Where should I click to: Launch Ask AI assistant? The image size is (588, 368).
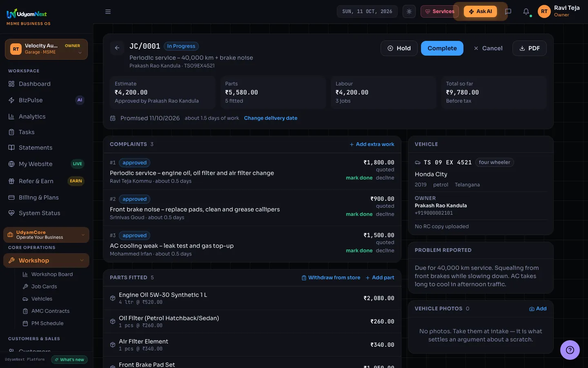[480, 11]
